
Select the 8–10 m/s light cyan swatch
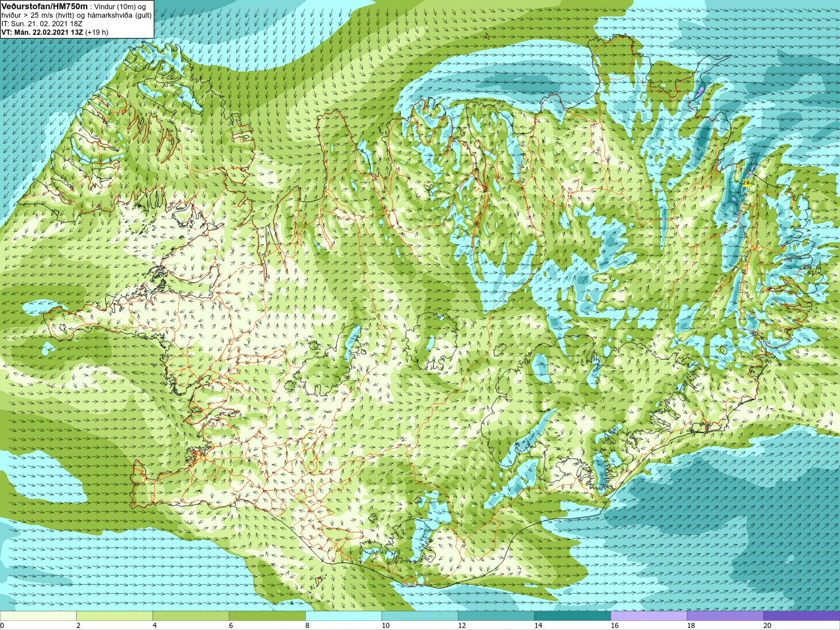[343, 616]
